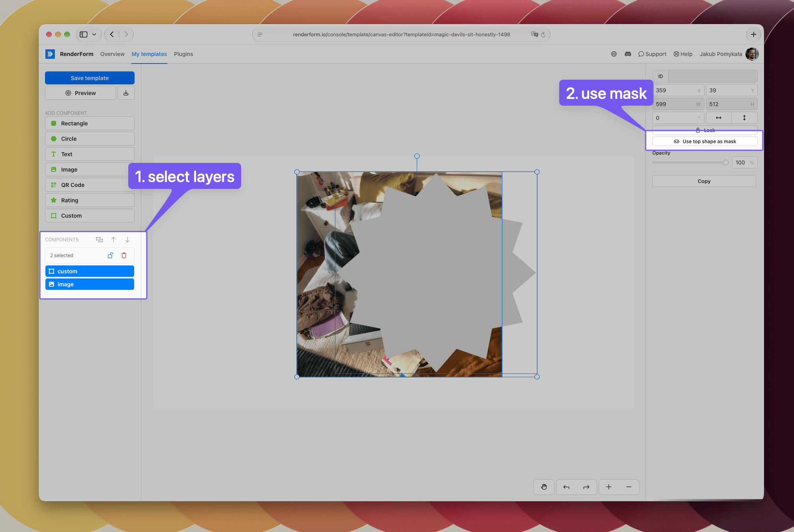Add an Image component

[x=90, y=170]
